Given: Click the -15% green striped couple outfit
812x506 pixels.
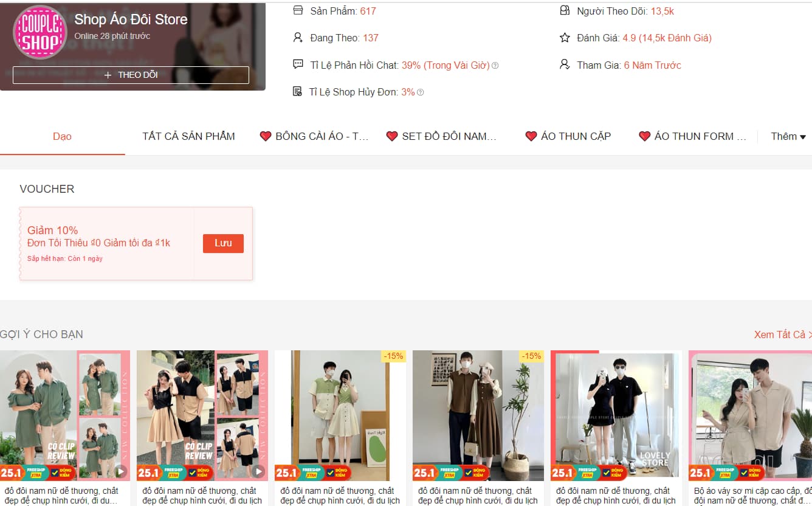Looking at the screenshot, I should point(340,414).
